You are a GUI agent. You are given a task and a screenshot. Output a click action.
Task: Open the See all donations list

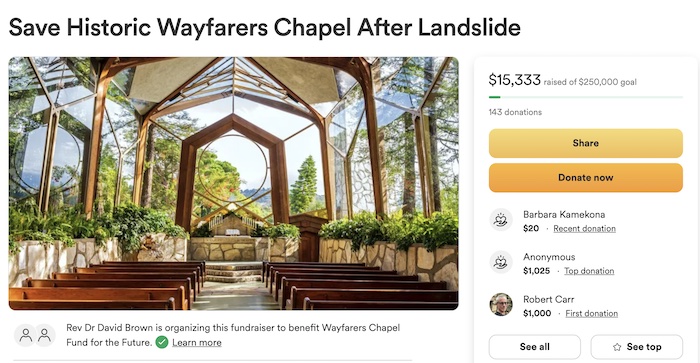click(x=534, y=347)
